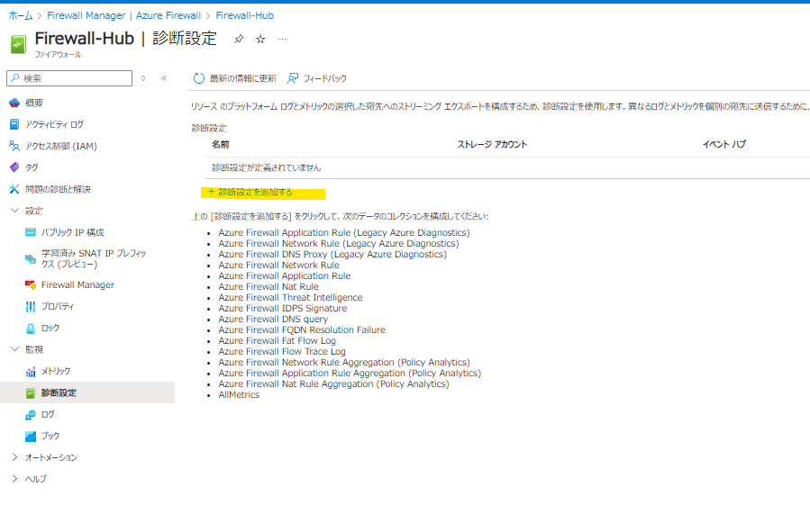
Task: Click the ブック workbook icon
Action: tap(31, 436)
